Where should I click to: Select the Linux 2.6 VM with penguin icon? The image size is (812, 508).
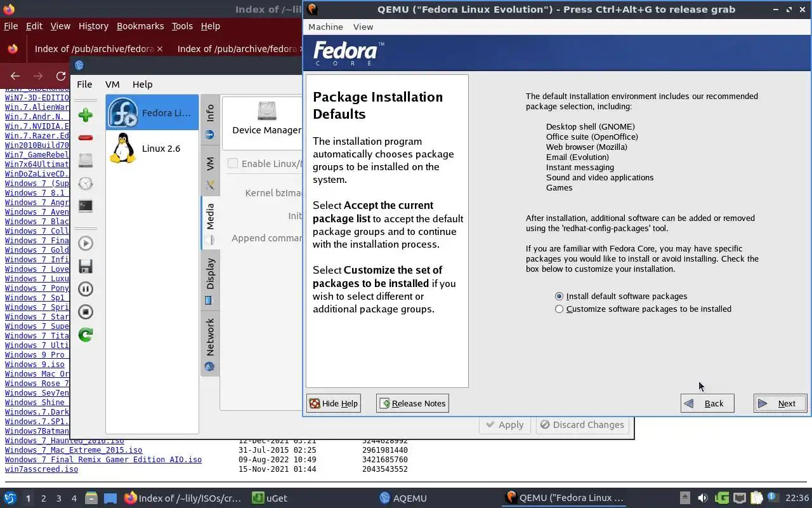(x=152, y=148)
